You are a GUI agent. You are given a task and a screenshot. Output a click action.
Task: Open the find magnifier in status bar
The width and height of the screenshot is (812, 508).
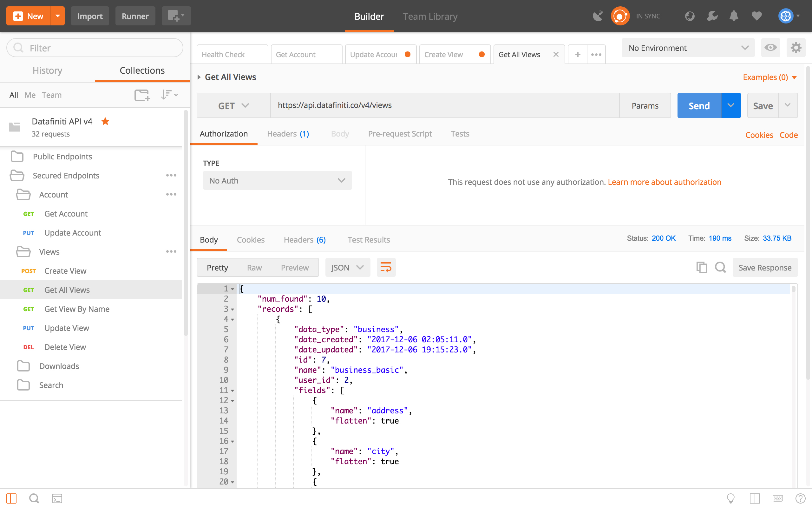click(34, 498)
